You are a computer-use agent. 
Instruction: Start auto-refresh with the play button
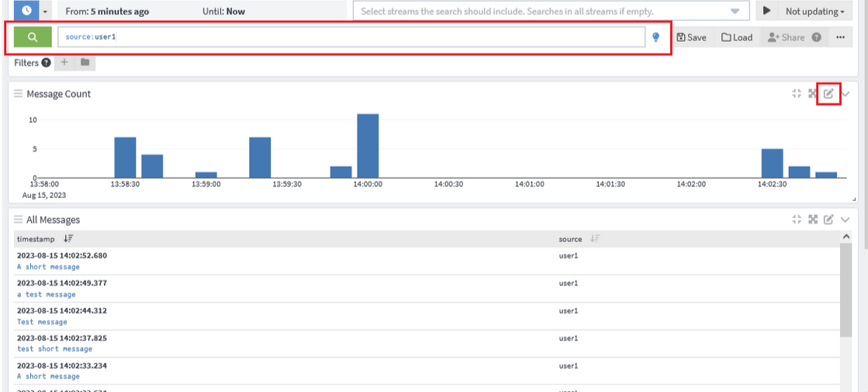(x=766, y=12)
